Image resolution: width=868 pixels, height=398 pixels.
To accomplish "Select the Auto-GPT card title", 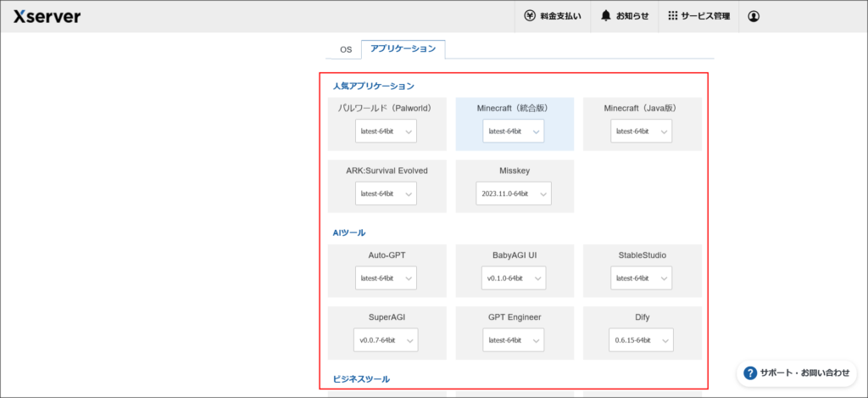I will point(386,255).
